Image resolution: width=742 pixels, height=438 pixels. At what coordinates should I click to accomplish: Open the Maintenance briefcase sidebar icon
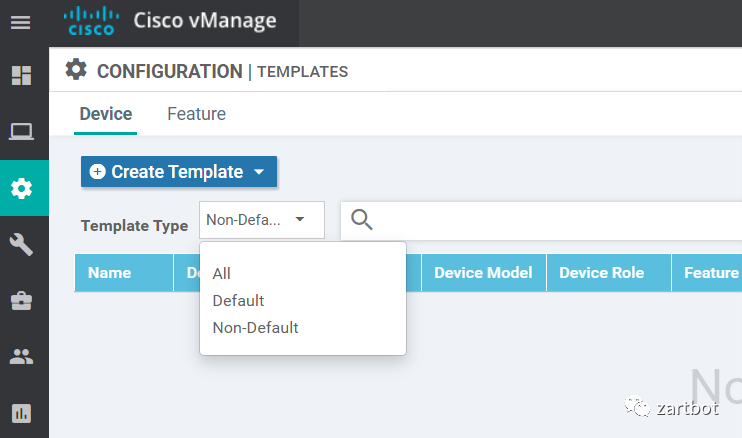[21, 300]
